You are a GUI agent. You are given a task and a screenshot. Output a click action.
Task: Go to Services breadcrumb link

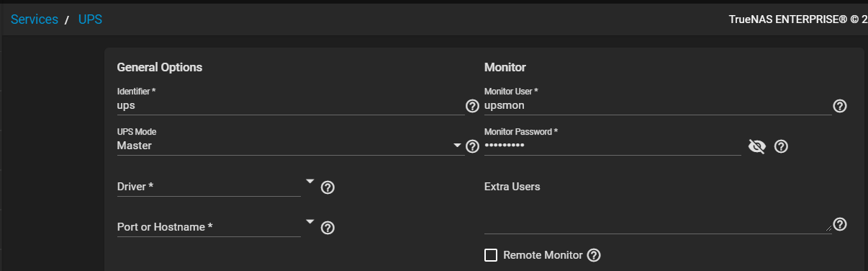(x=35, y=19)
